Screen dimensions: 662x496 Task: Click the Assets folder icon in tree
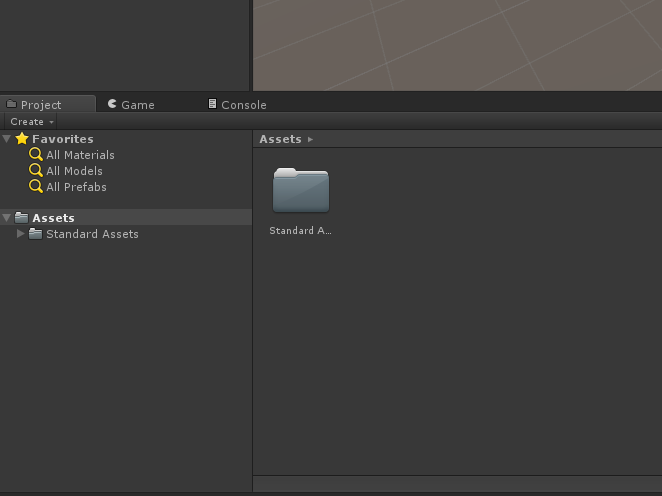(22, 218)
